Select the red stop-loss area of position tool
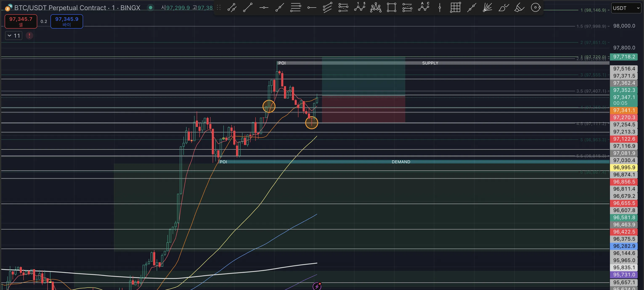Screen dimensions: 644x290 (x=363, y=109)
